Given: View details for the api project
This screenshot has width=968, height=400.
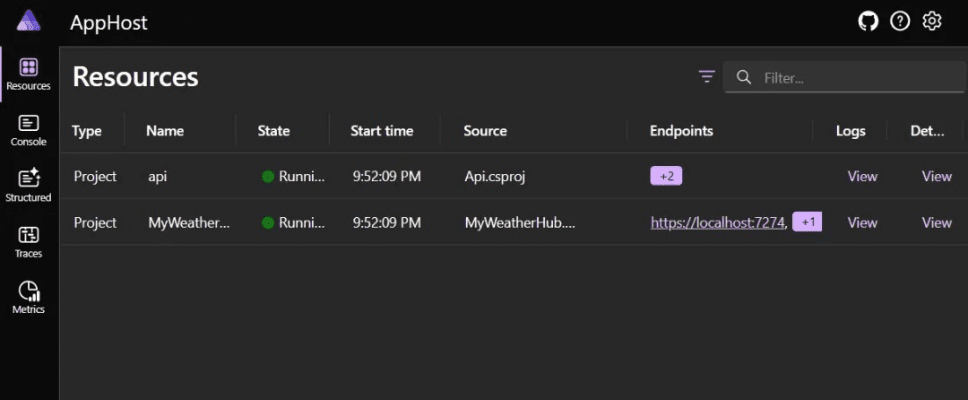Looking at the screenshot, I should coord(936,176).
